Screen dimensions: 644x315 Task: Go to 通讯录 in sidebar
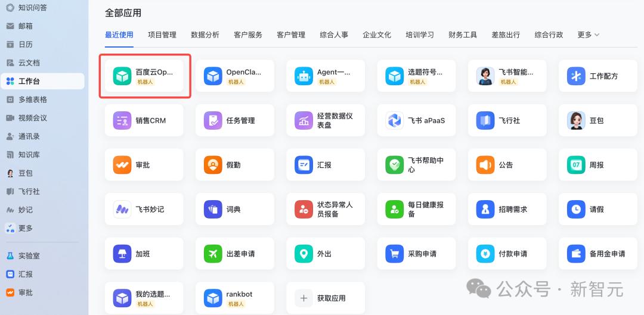pyautogui.click(x=43, y=136)
